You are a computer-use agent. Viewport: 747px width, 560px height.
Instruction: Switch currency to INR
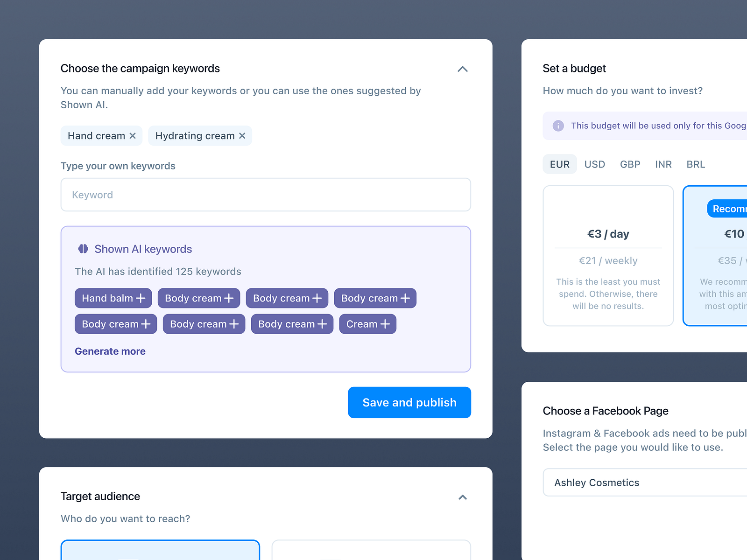point(663,164)
